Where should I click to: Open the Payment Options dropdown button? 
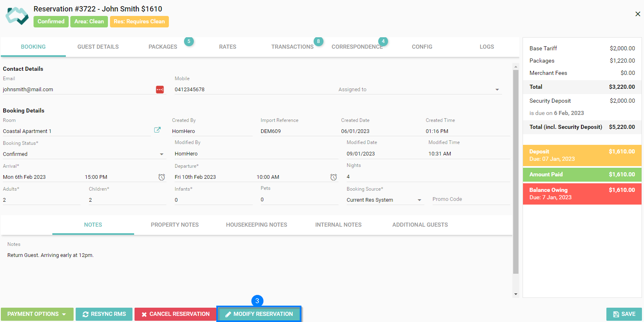coord(37,314)
